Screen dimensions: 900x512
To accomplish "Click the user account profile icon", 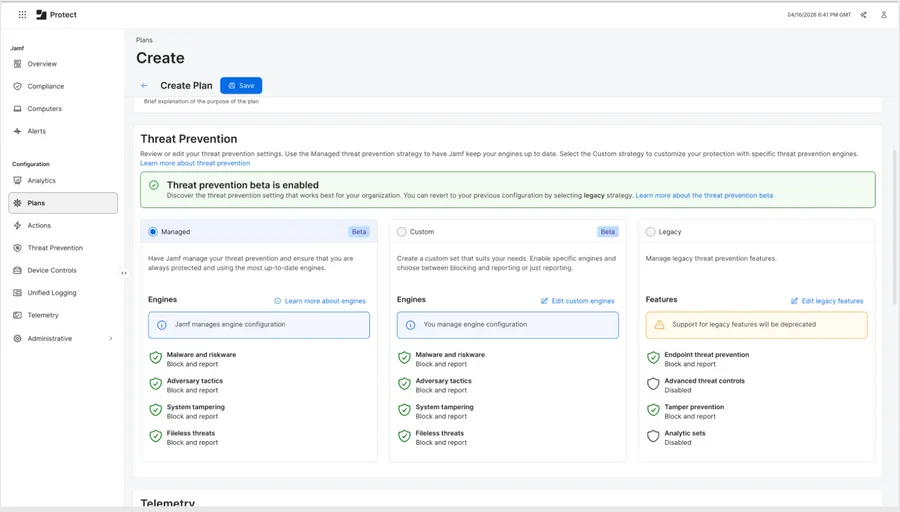I will [883, 15].
